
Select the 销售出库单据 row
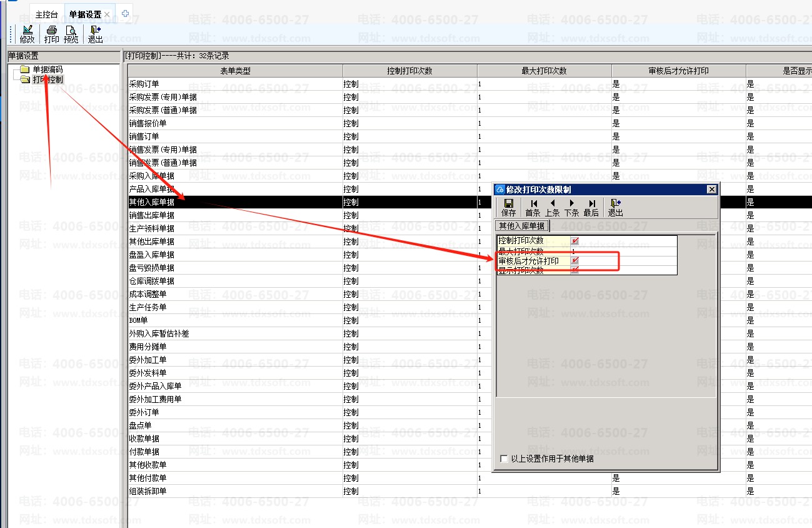point(470,215)
